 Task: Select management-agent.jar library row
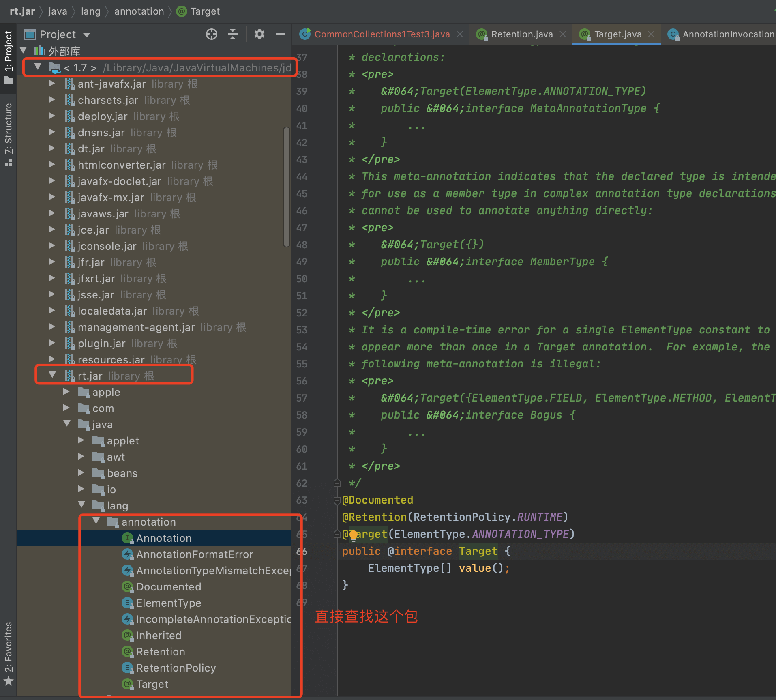(x=154, y=327)
